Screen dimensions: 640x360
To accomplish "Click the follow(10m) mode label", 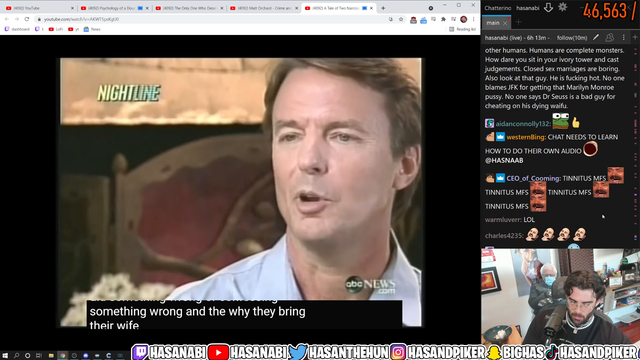I will pyautogui.click(x=572, y=38).
